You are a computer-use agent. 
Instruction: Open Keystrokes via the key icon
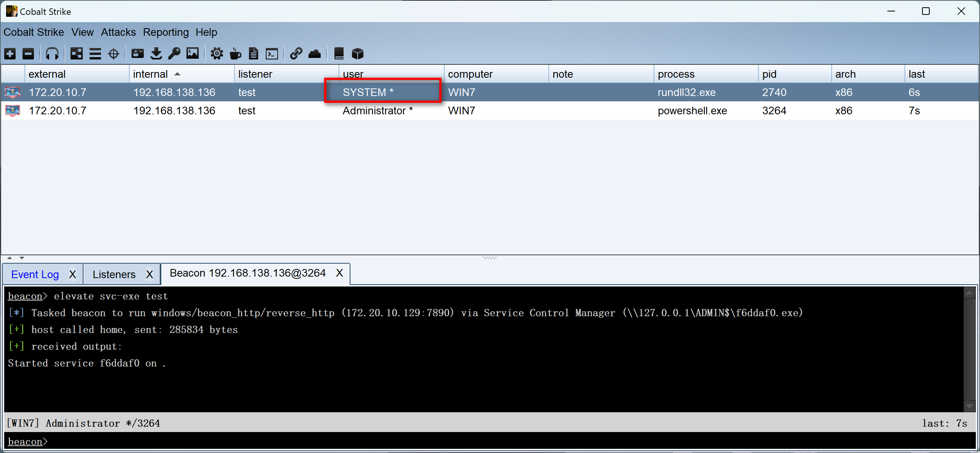174,54
